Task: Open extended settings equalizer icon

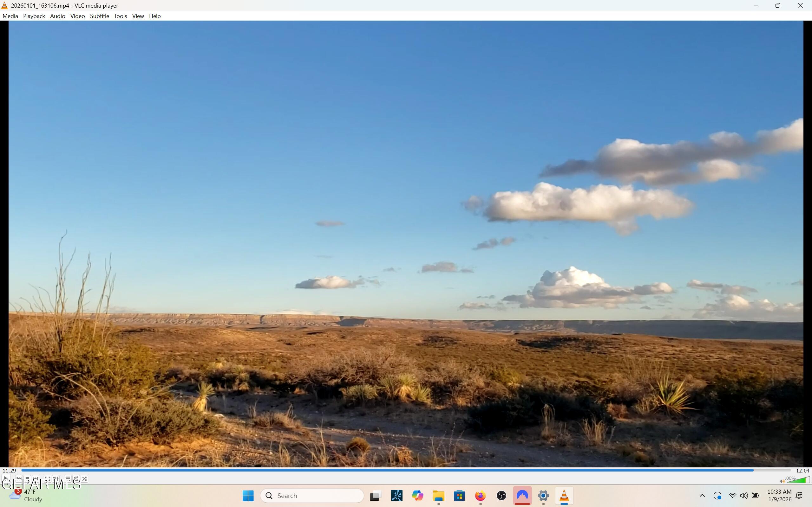Action: [56, 479]
